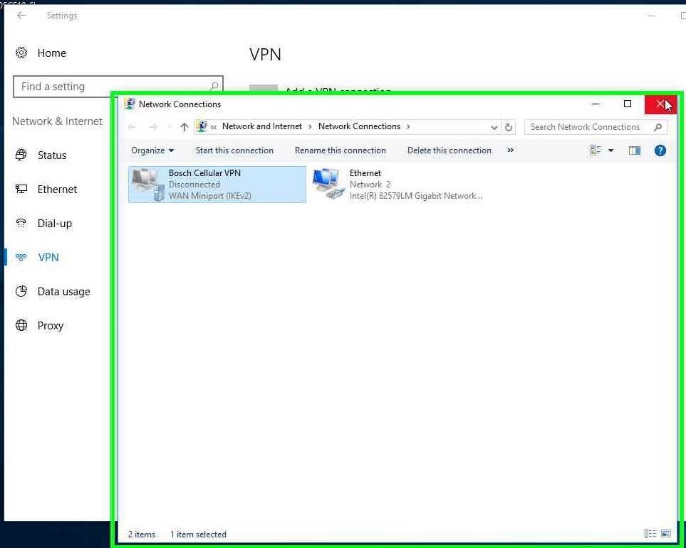Click the search icon in Find a setting
Image resolution: width=686 pixels, height=548 pixels.
click(214, 86)
